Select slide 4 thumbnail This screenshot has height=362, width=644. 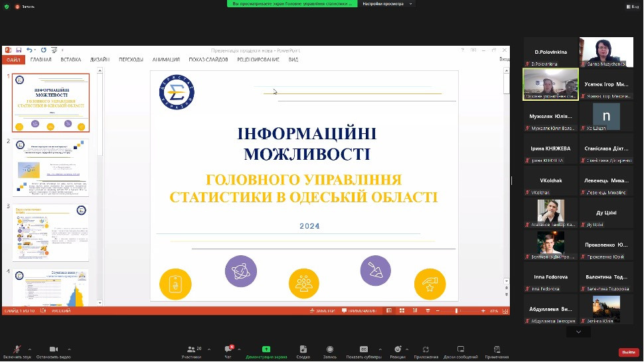50,287
